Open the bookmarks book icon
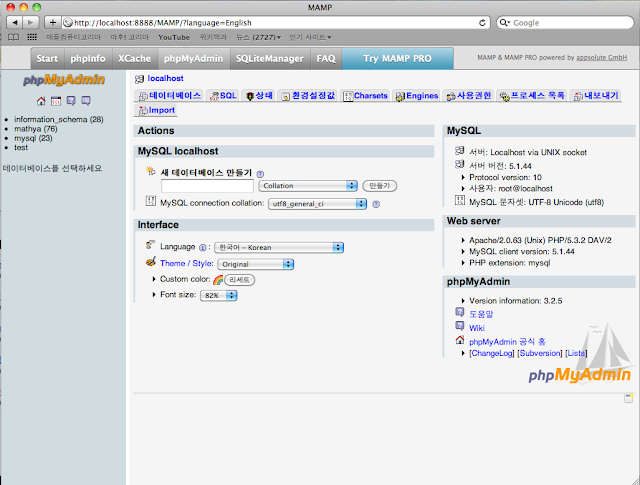Viewport: 640px width, 485px height. click(x=13, y=37)
